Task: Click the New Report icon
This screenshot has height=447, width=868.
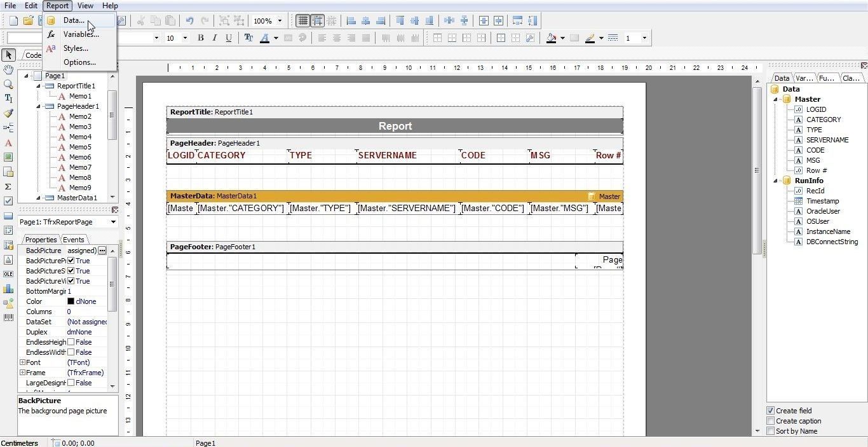Action: (13, 21)
